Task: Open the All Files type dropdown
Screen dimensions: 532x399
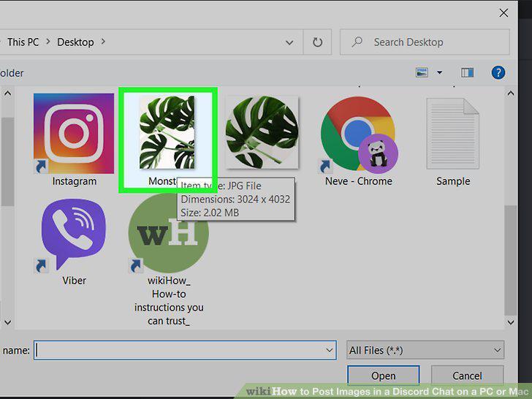Action: (425, 350)
